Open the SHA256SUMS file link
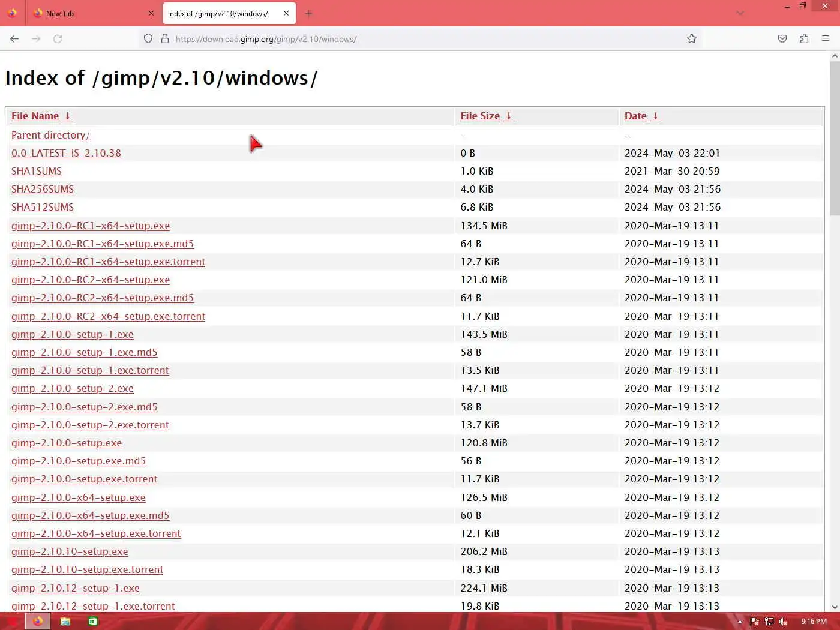 (x=42, y=189)
